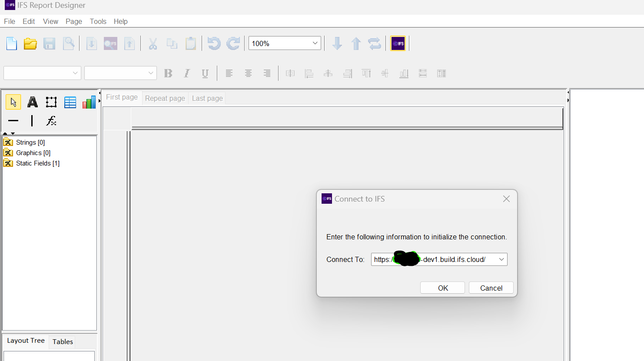Toggle Underline formatting

click(x=205, y=73)
